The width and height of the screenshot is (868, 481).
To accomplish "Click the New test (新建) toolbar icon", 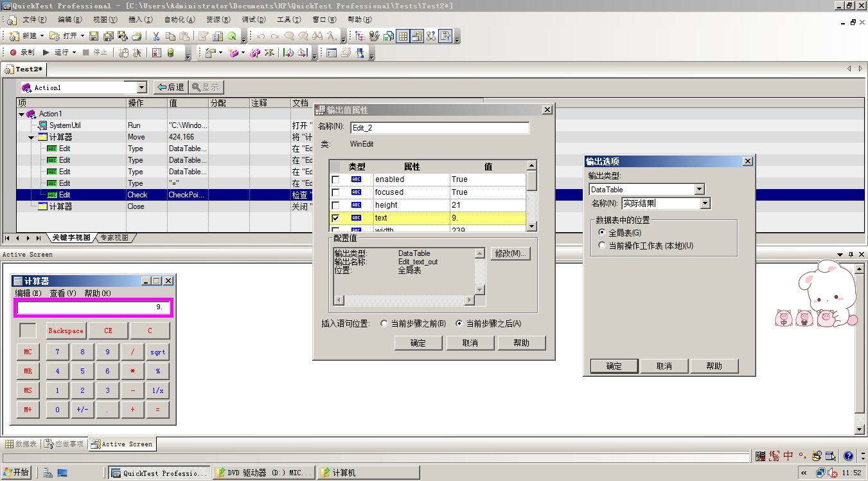I will 14,36.
